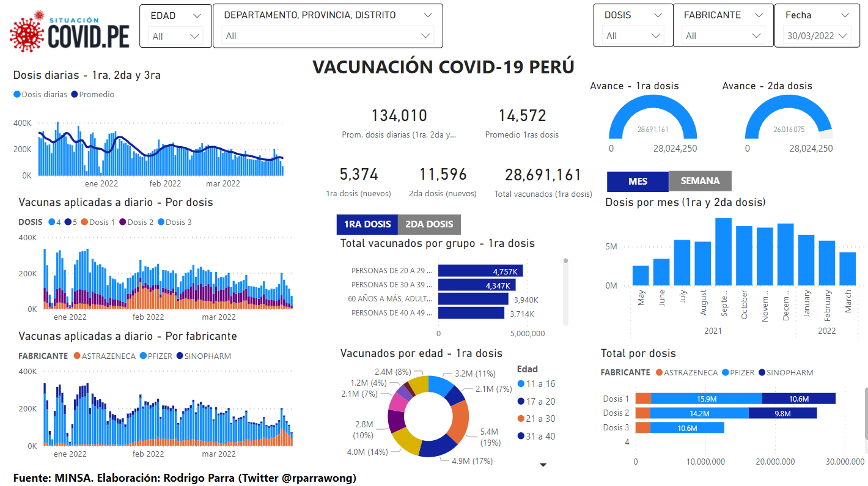Switch to the SEMANA view
Screen dimensions: 868x486
[701, 182]
